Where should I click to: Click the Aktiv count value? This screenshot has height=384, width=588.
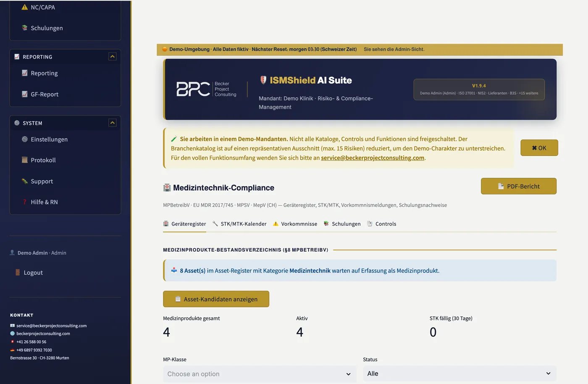(300, 332)
